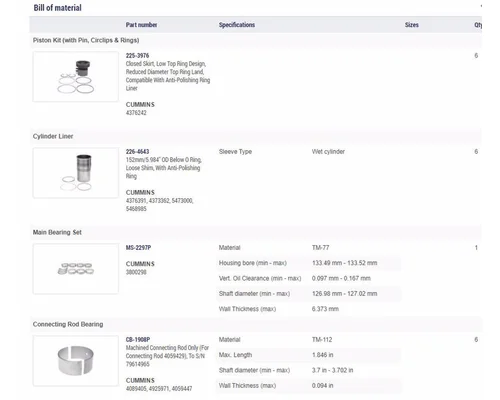Click Cummins reference number 3800298
The height and width of the screenshot is (400, 500).
pos(136,272)
